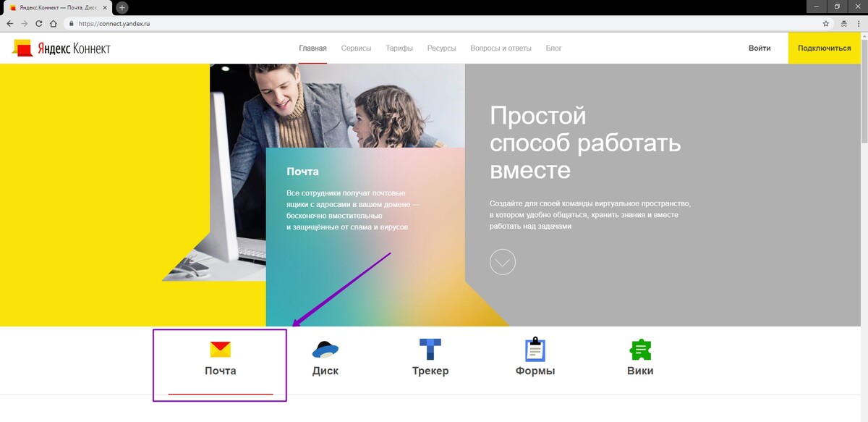The image size is (868, 422).
Task: Bookmark this page with the star icon
Action: tap(826, 23)
